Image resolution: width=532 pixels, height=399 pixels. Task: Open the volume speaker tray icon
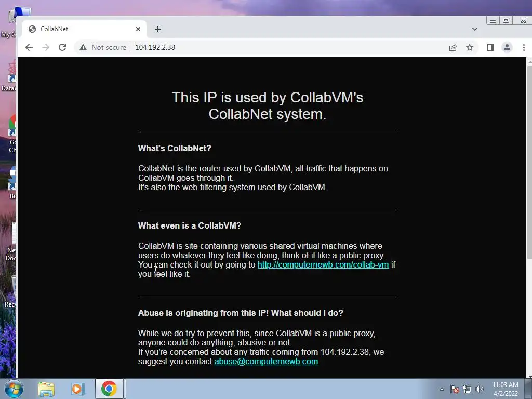coord(480,389)
